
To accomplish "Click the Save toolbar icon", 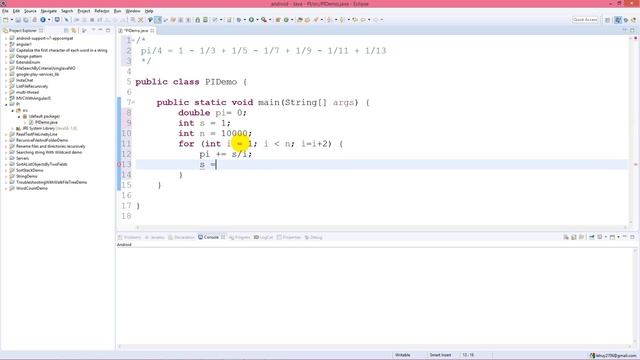I will tap(18, 20).
